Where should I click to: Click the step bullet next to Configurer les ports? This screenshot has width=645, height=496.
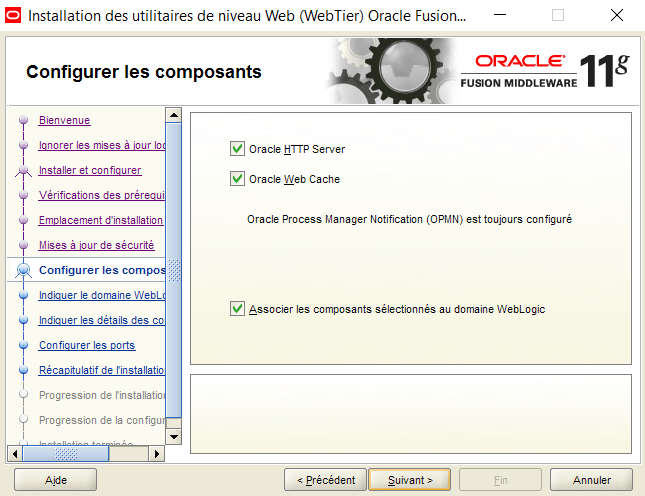(x=23, y=346)
